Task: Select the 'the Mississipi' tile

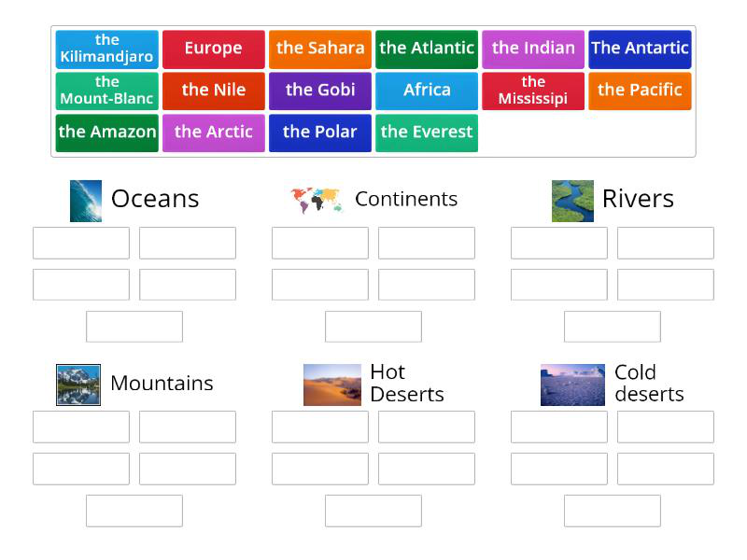Action: (533, 91)
